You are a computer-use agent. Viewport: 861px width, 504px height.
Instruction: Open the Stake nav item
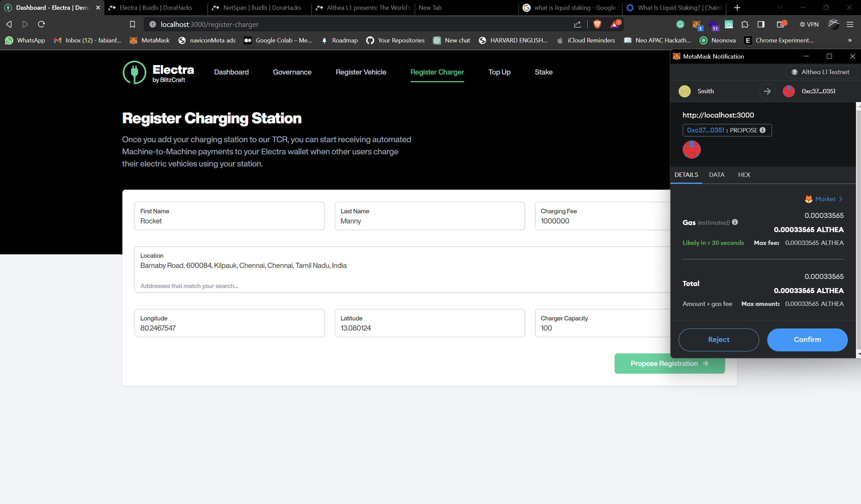tap(543, 72)
